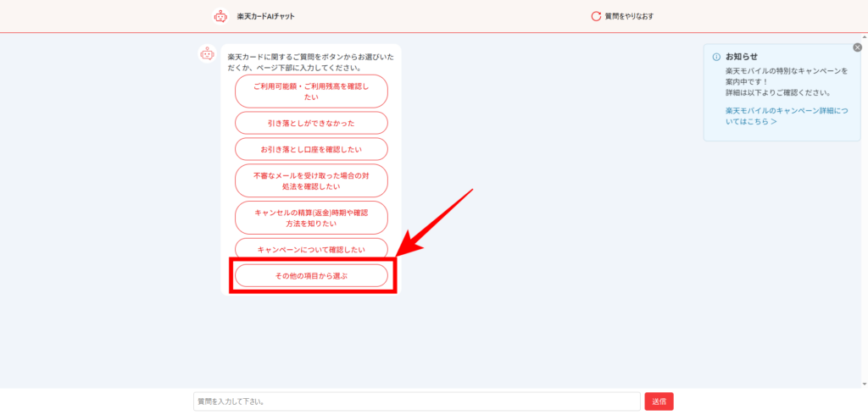Click the chatbot avatar beside the message
The height and width of the screenshot is (415, 868).
[207, 54]
